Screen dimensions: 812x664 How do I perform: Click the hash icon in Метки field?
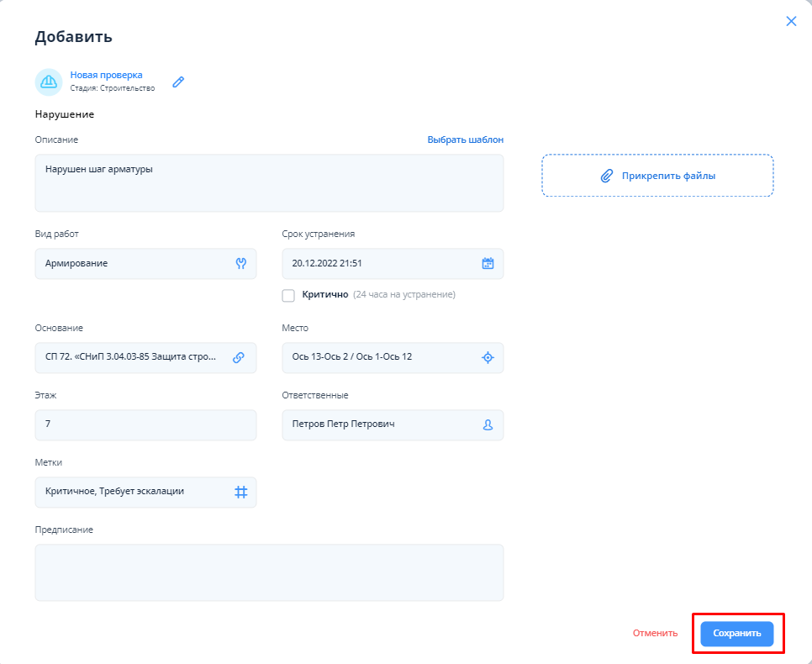click(240, 492)
